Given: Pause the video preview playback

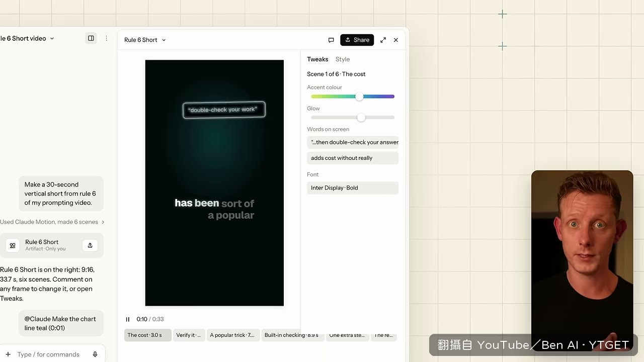Looking at the screenshot, I should pyautogui.click(x=128, y=319).
